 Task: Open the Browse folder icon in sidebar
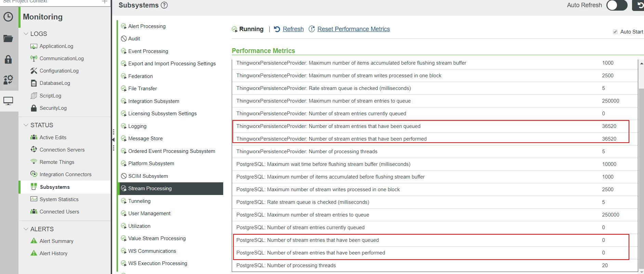click(x=8, y=38)
